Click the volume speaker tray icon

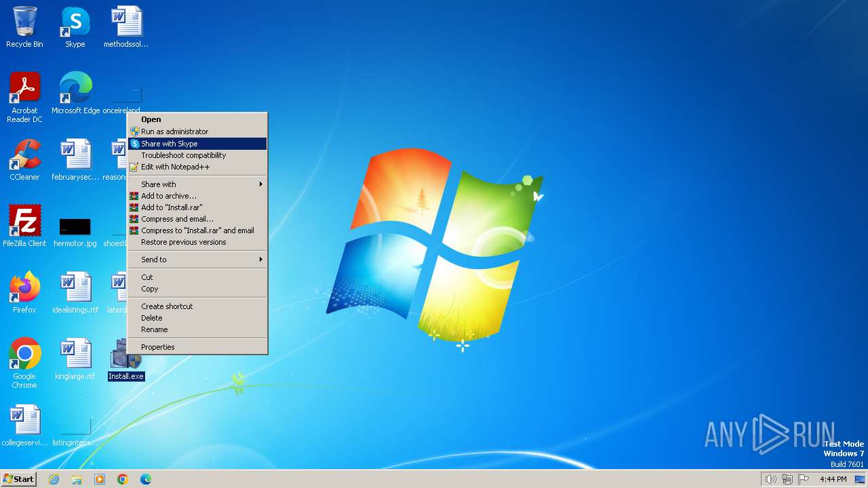(770, 479)
